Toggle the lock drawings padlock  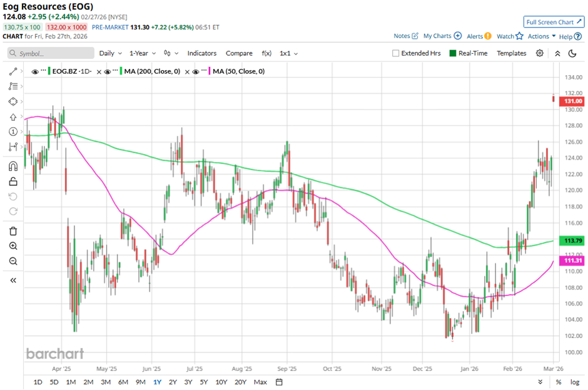13,182
